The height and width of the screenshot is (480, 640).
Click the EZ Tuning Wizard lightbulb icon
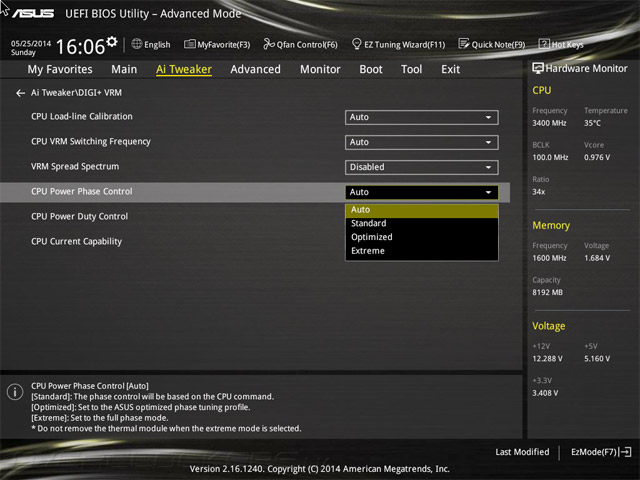tap(356, 44)
